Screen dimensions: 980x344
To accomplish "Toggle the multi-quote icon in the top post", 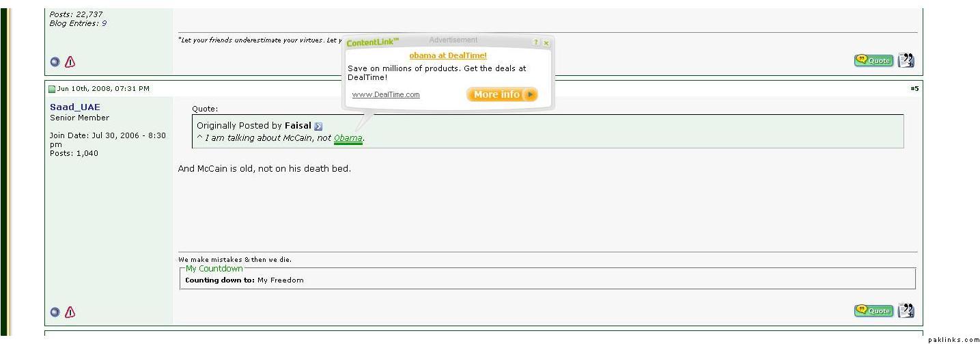I will [906, 60].
